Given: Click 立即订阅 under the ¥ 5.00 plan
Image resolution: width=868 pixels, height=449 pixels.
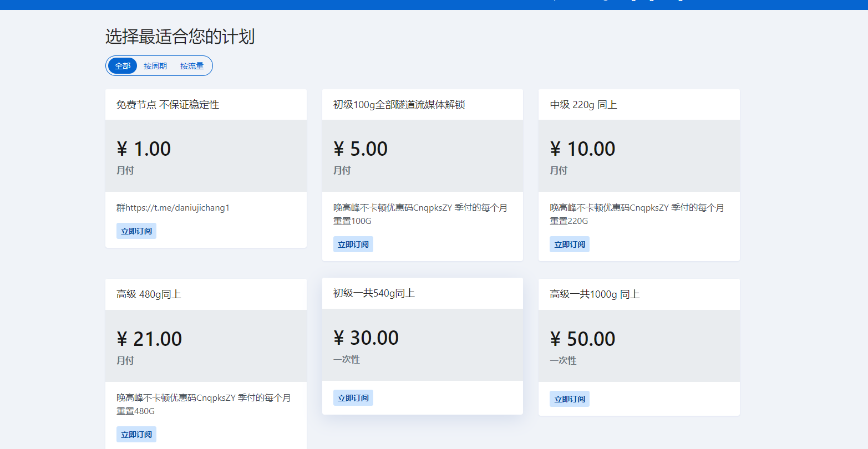Looking at the screenshot, I should 353,244.
